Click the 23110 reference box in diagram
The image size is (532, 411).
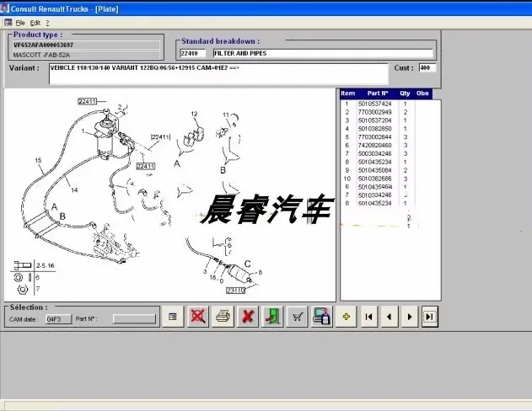pos(235,291)
